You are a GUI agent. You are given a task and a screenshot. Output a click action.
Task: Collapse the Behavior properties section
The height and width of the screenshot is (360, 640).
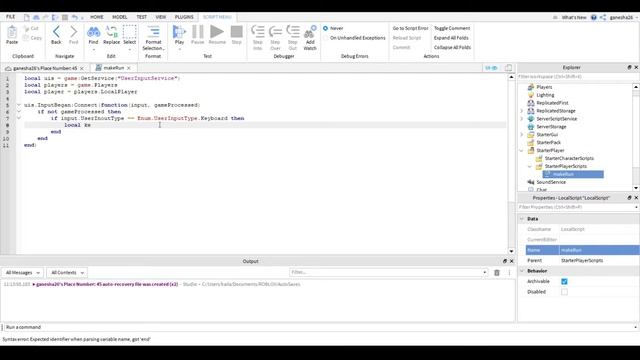[x=522, y=271]
